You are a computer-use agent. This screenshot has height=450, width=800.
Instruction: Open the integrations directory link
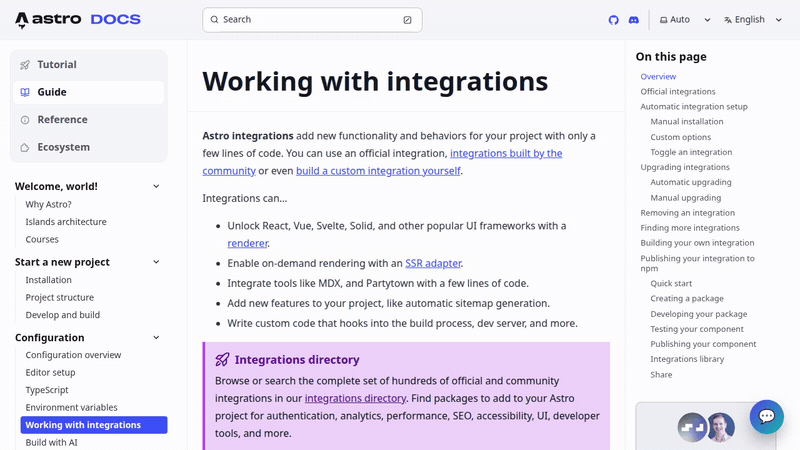(x=355, y=398)
